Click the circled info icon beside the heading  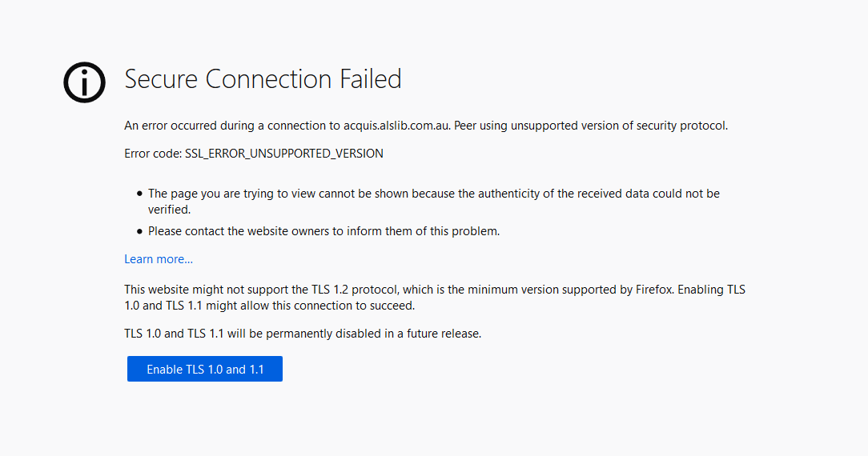[84, 82]
